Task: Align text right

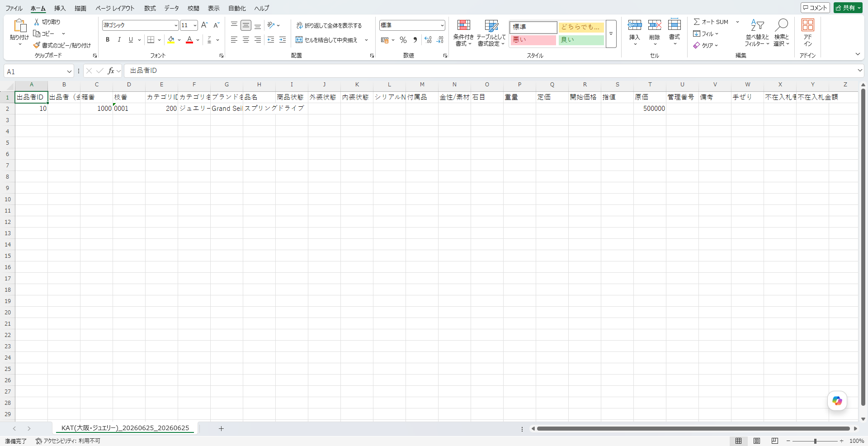Action: pos(258,40)
